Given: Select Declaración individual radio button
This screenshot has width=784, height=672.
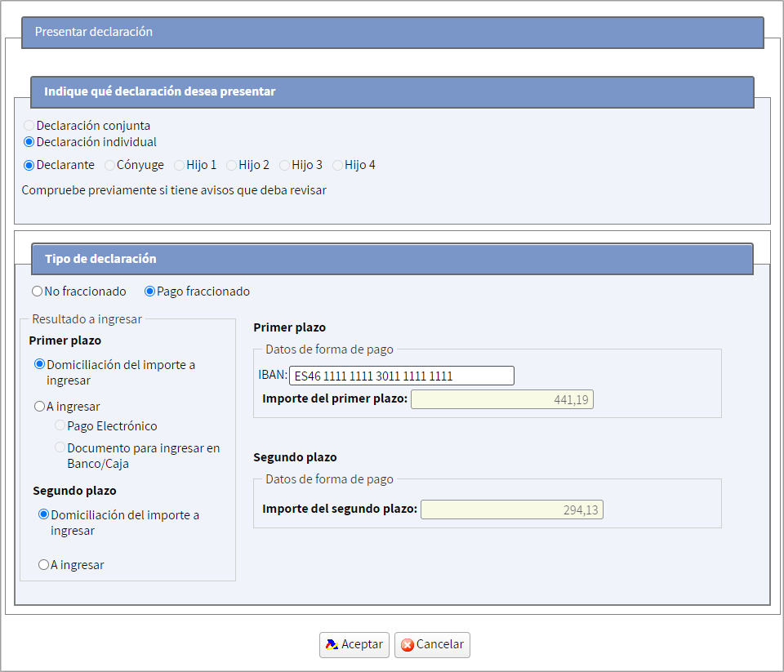Looking at the screenshot, I should coord(29,142).
